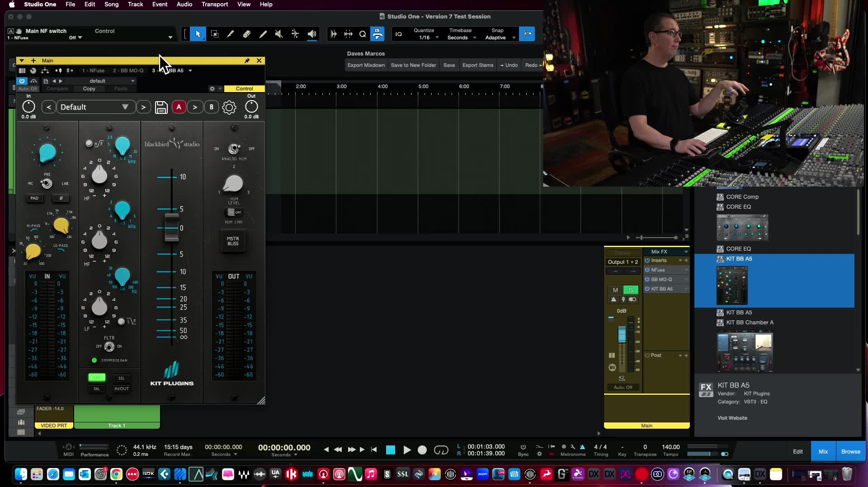
Task: Select the Listen (speaker) tool
Action: 312,34
